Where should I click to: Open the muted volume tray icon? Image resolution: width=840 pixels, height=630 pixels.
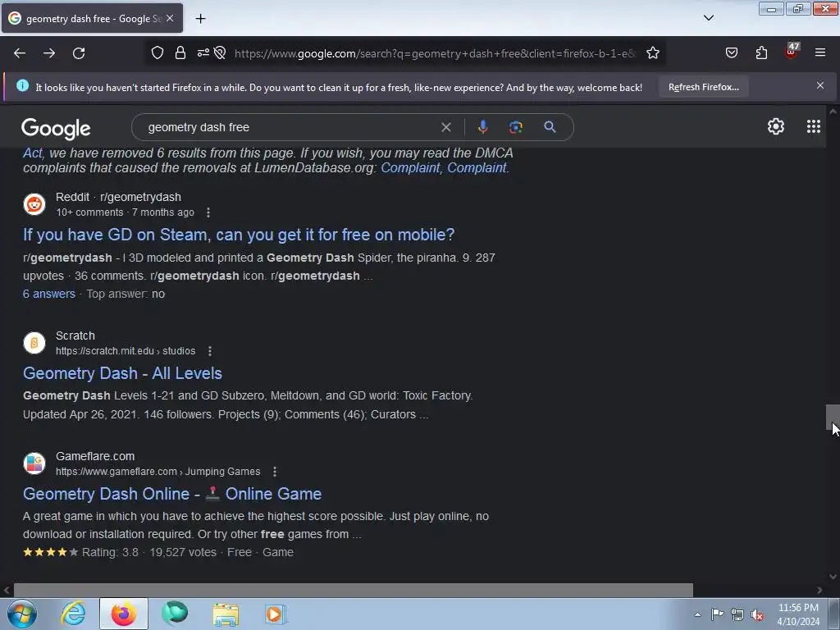[757, 614]
